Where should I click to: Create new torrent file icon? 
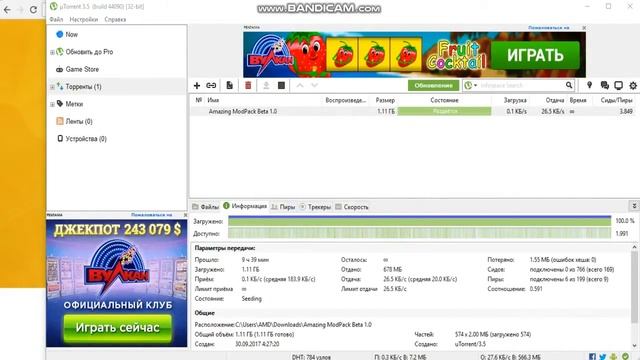pyautogui.click(x=229, y=85)
